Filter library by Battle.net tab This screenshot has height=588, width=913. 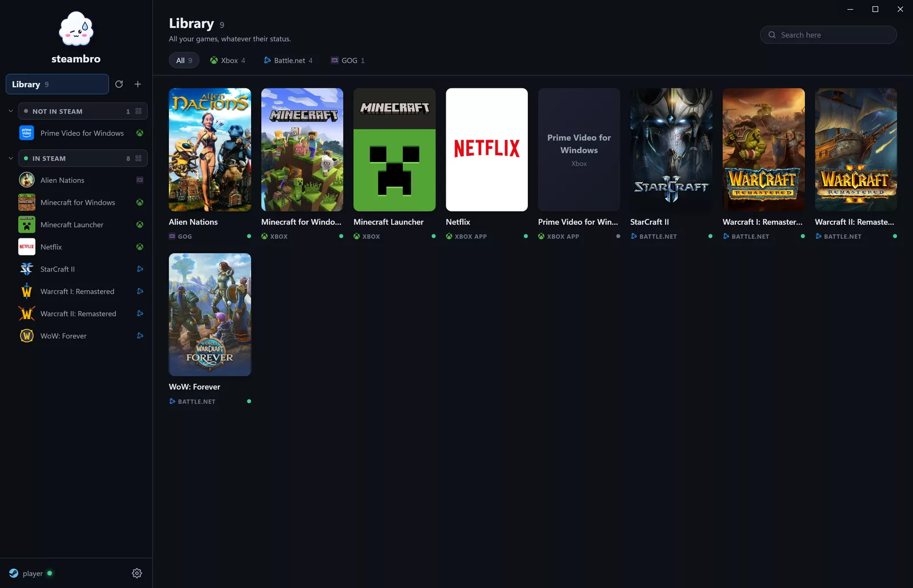pyautogui.click(x=288, y=60)
